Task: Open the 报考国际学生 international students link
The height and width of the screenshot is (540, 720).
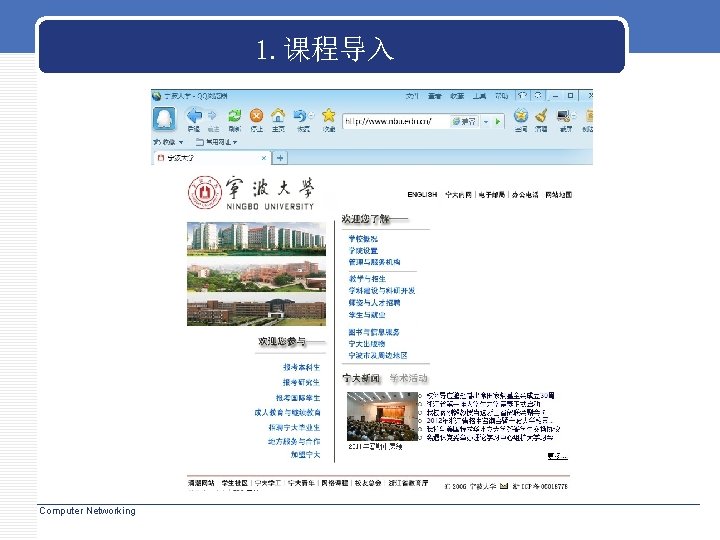Action: click(x=298, y=398)
